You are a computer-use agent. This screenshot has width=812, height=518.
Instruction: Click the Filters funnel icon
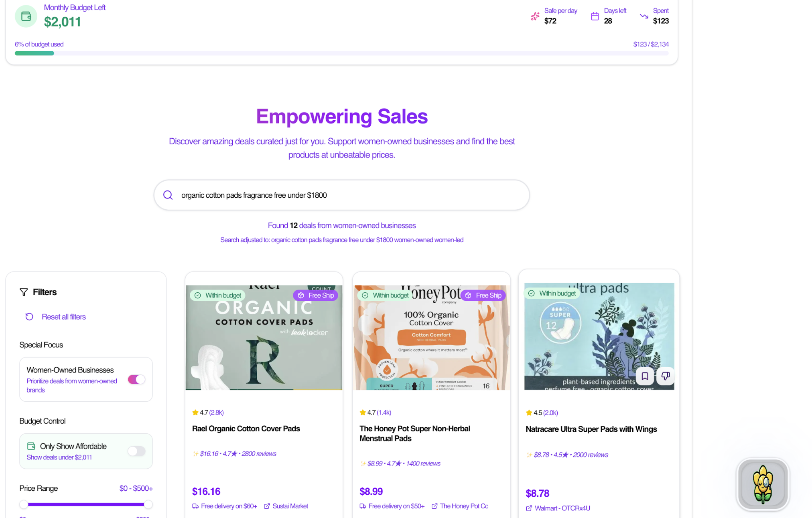24,292
